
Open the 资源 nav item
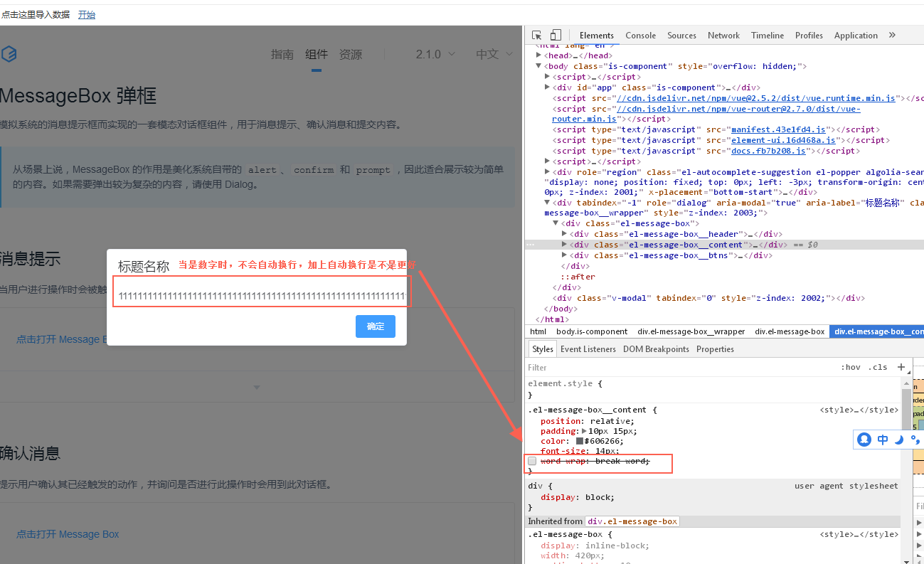click(x=351, y=54)
